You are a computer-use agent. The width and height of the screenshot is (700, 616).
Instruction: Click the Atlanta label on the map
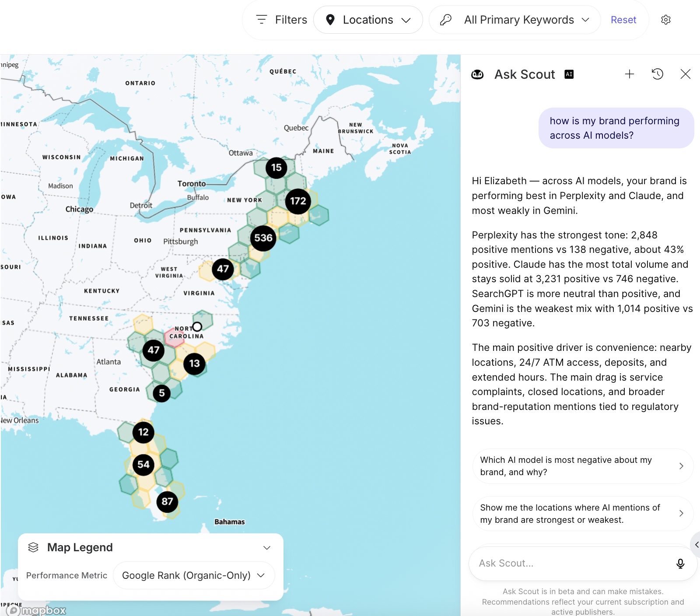108,362
